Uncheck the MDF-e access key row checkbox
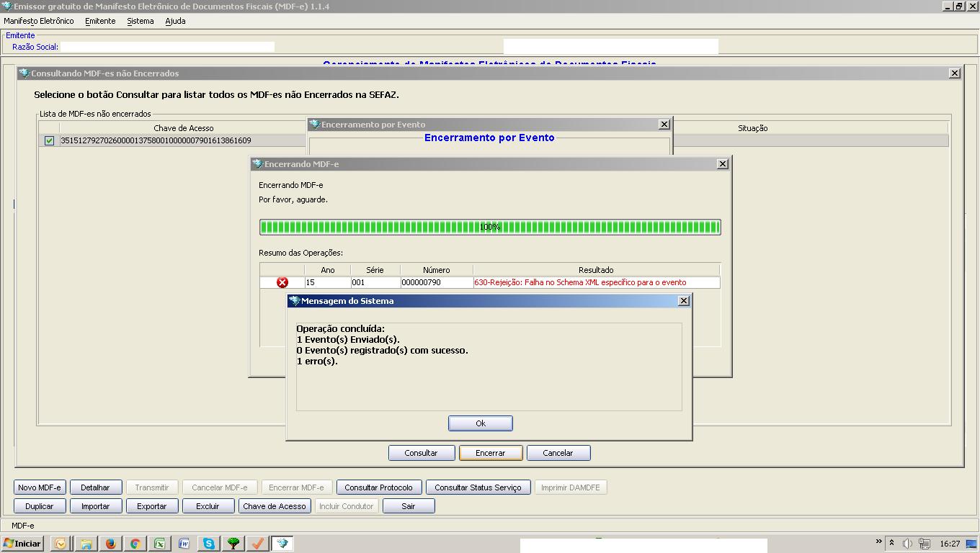 point(49,140)
